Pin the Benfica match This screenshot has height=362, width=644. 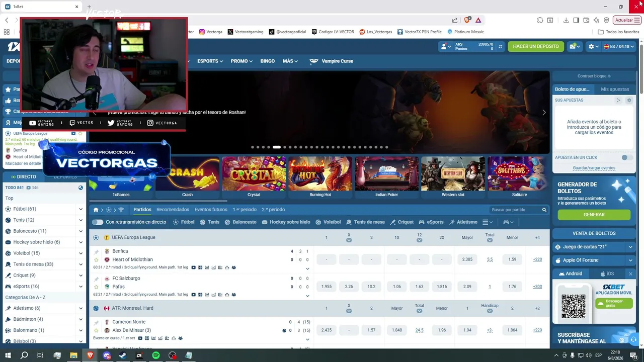[96, 251]
